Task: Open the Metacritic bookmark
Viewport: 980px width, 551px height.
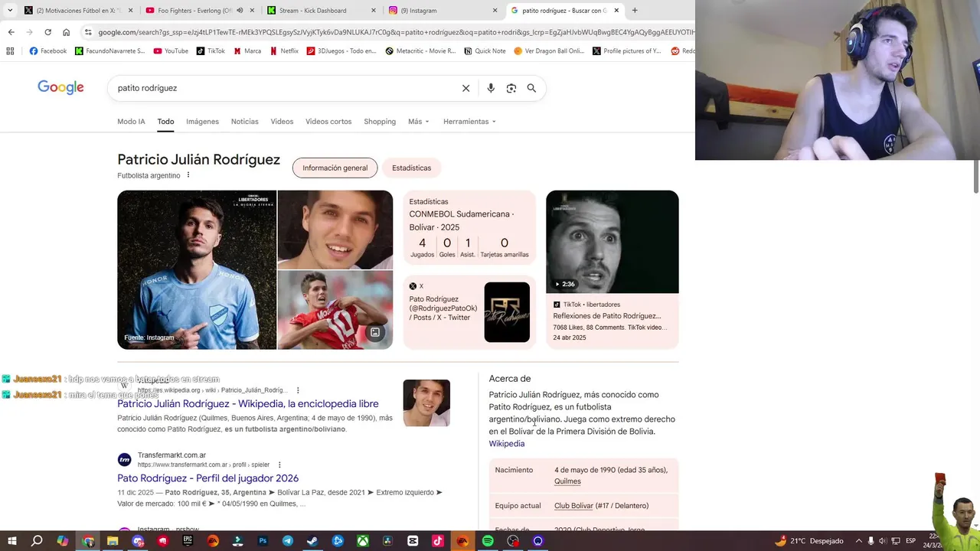Action: [420, 51]
